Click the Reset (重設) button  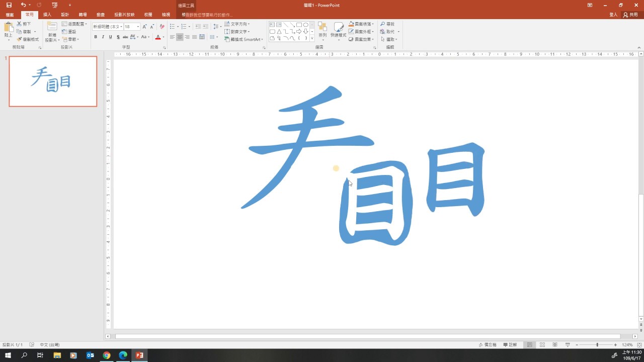69,32
